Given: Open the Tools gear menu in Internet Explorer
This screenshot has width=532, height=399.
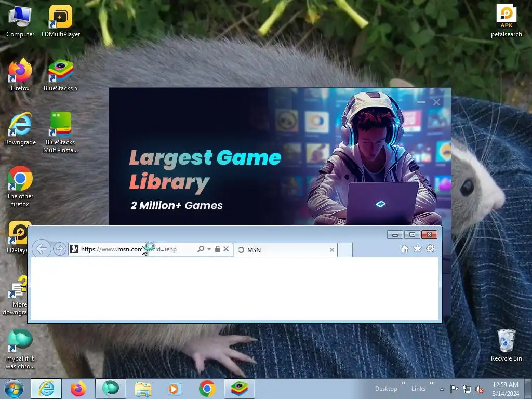Looking at the screenshot, I should tap(430, 249).
